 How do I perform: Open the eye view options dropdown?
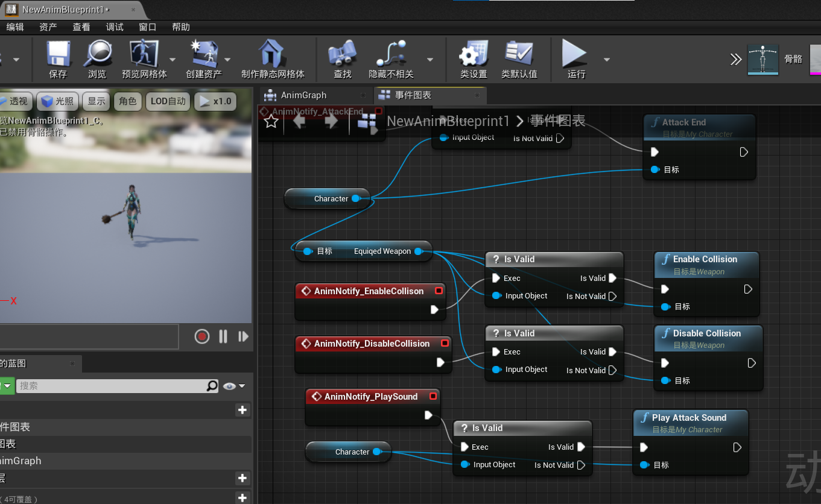pos(234,386)
